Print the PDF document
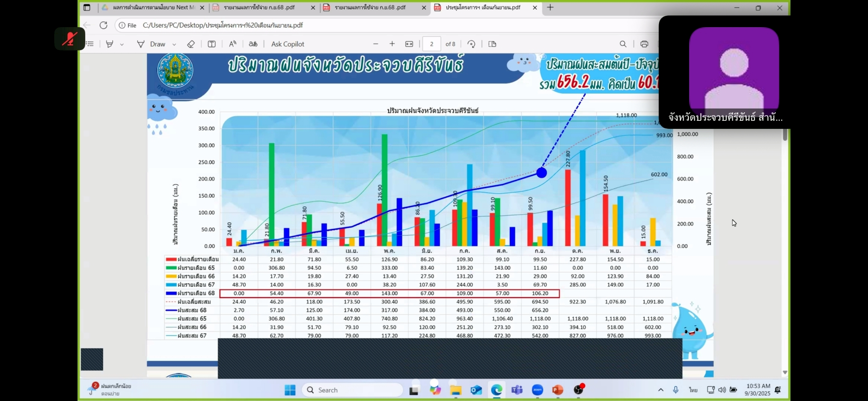This screenshot has width=868, height=401. (x=644, y=44)
